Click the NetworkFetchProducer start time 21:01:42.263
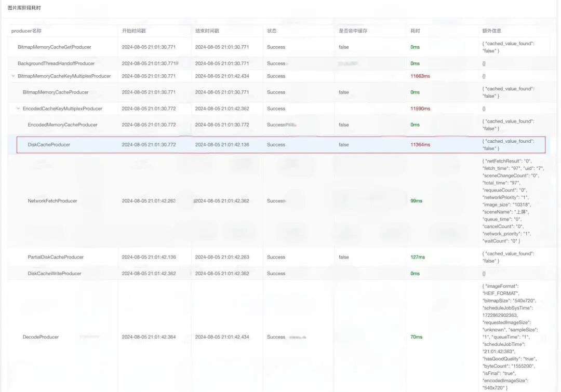Image resolution: width=561 pixels, height=392 pixels. coord(149,200)
